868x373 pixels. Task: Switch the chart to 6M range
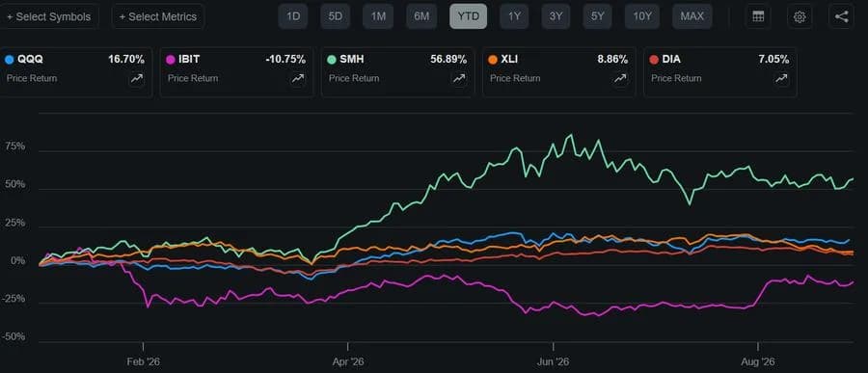[421, 16]
